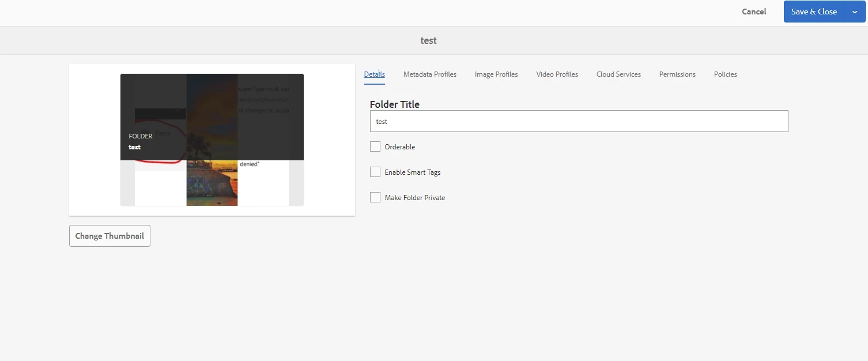The height and width of the screenshot is (361, 868).
Task: Open the Save & Close dropdown arrow
Action: (x=855, y=12)
